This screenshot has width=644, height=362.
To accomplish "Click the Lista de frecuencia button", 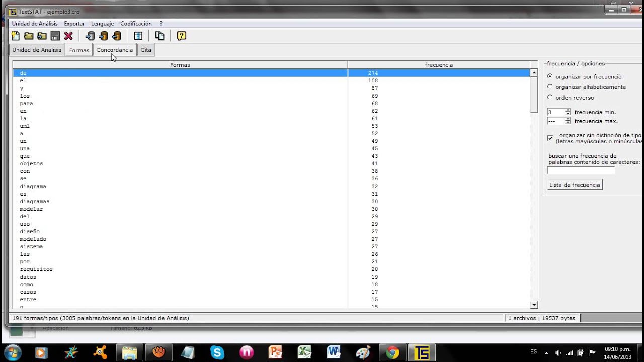I will click(575, 185).
